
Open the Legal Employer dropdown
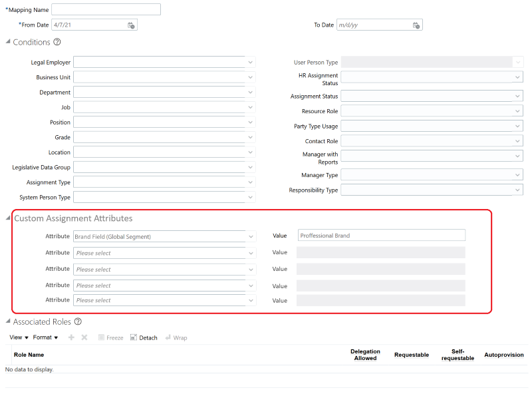250,62
